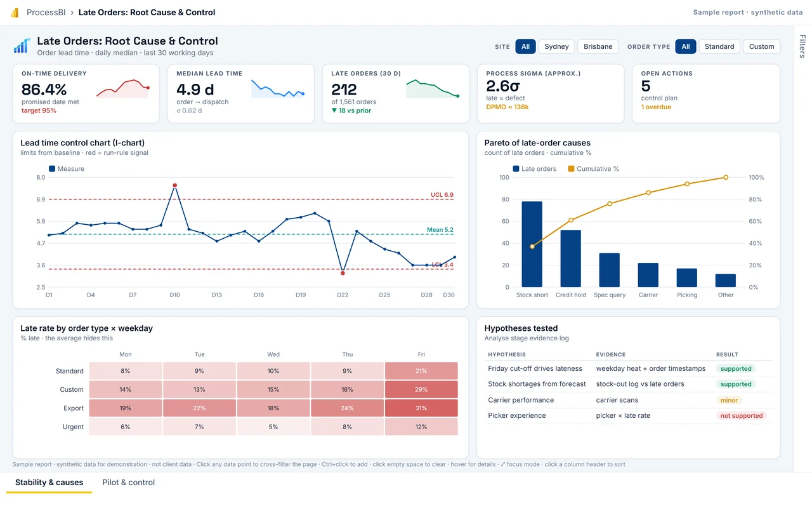
Task: Select All in the Order Type slicer
Action: click(x=686, y=46)
